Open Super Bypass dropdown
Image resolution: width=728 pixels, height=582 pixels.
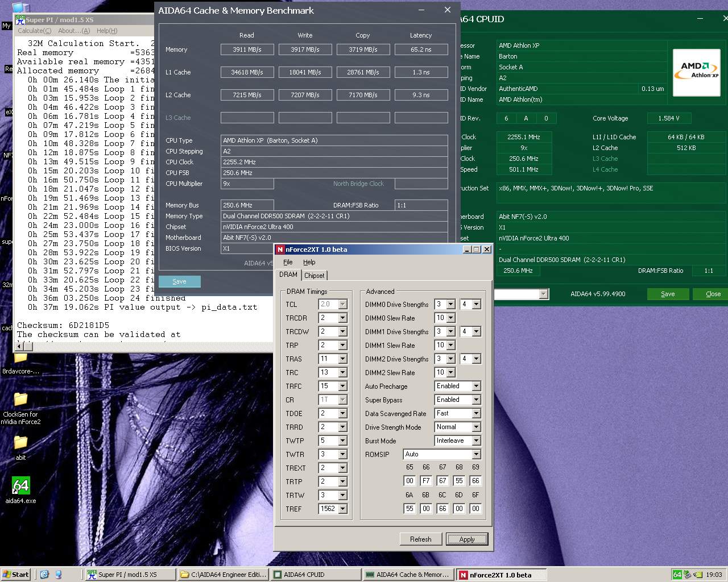click(476, 400)
